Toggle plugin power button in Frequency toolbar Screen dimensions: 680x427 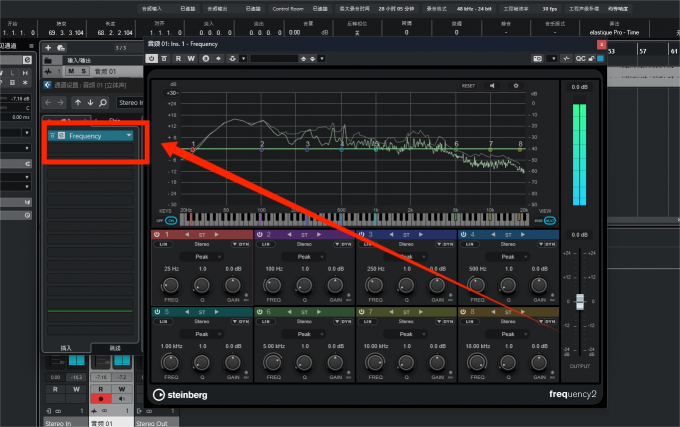tap(151, 59)
